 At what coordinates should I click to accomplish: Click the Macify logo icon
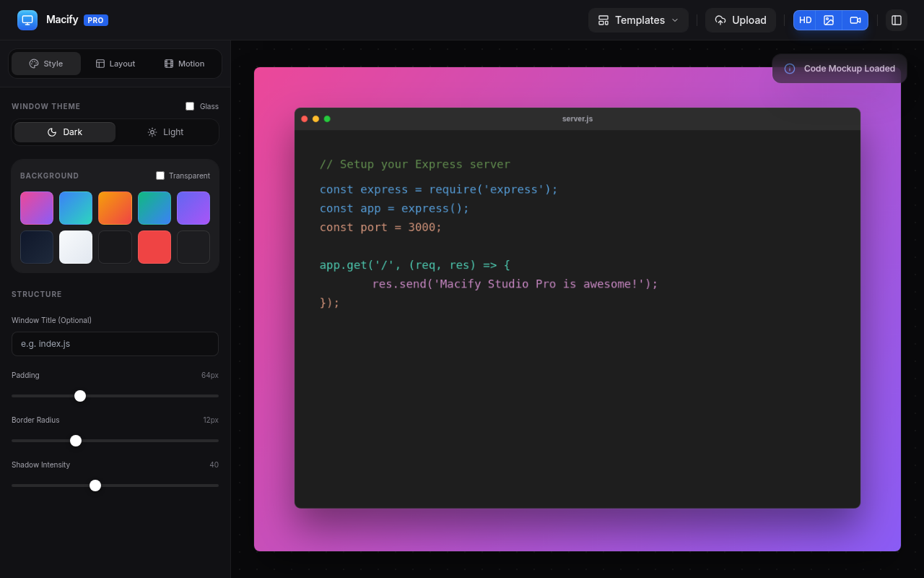[27, 20]
